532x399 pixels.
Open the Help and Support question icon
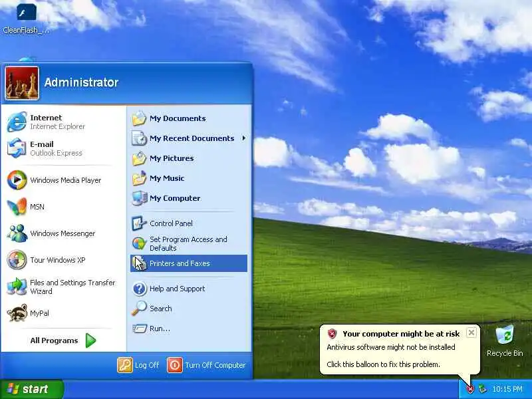click(139, 289)
